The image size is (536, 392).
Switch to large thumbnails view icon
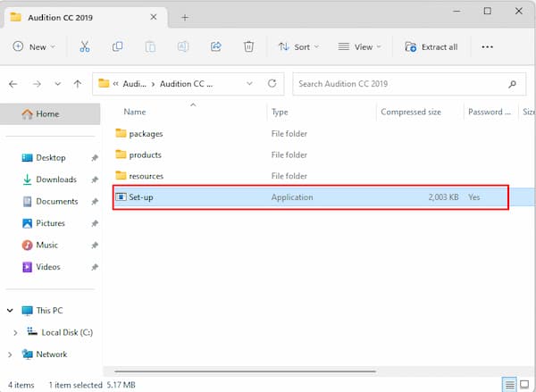524,384
